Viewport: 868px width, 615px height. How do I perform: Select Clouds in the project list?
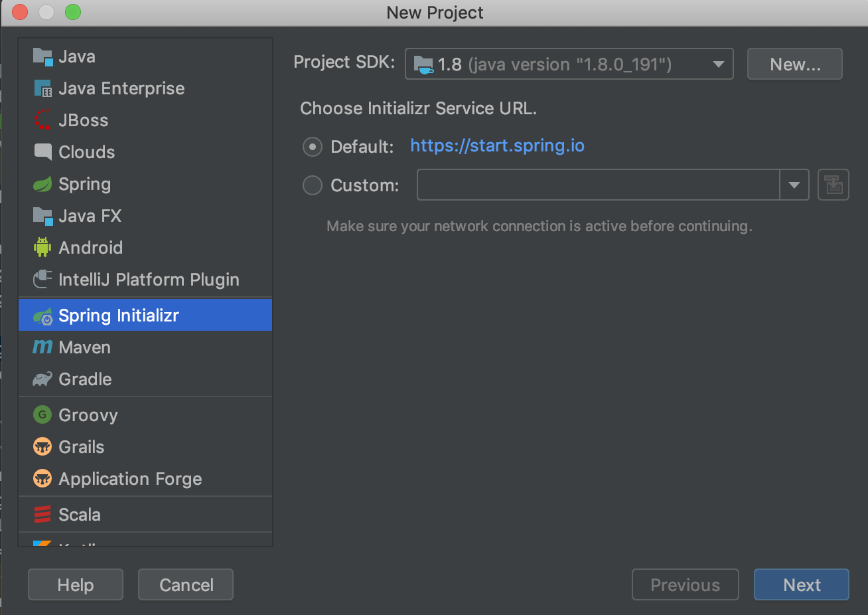[x=145, y=152]
